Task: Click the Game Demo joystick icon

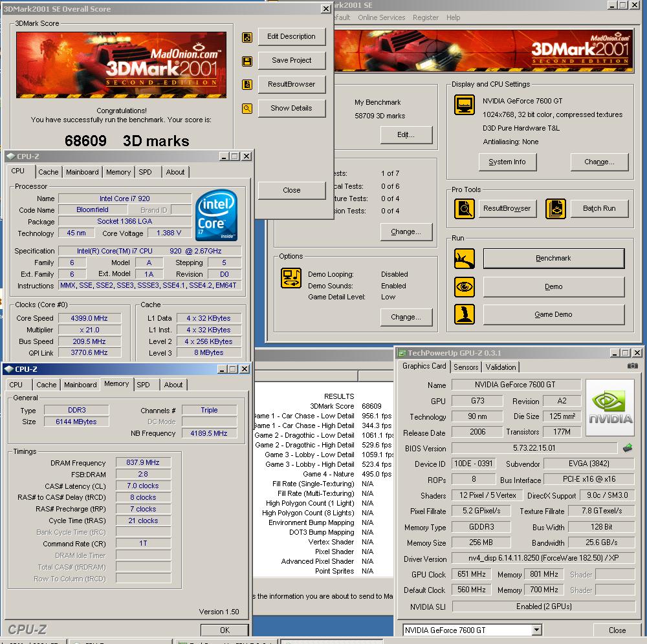Action: point(464,315)
